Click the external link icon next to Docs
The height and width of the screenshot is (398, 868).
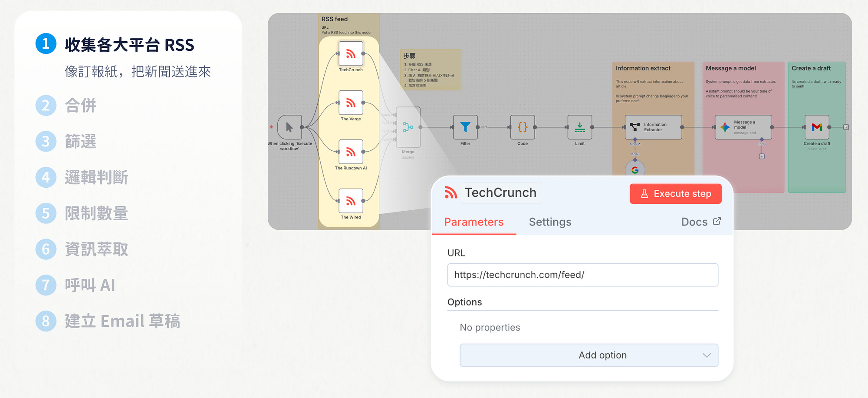coord(717,221)
